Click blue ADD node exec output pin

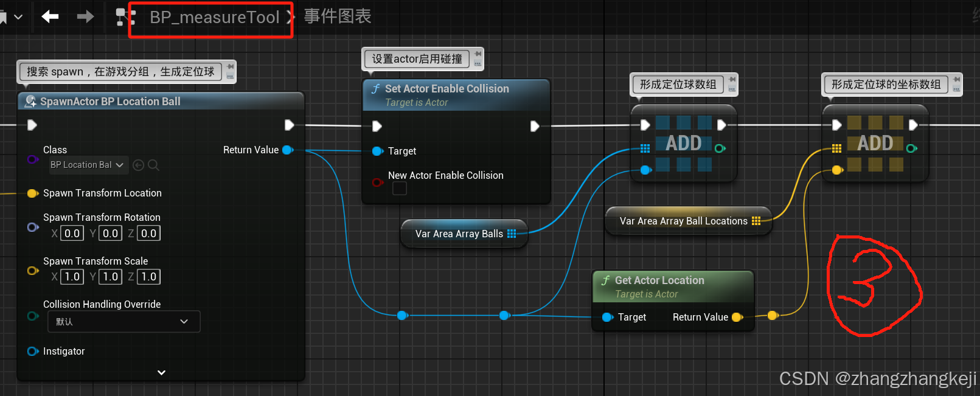(x=721, y=125)
